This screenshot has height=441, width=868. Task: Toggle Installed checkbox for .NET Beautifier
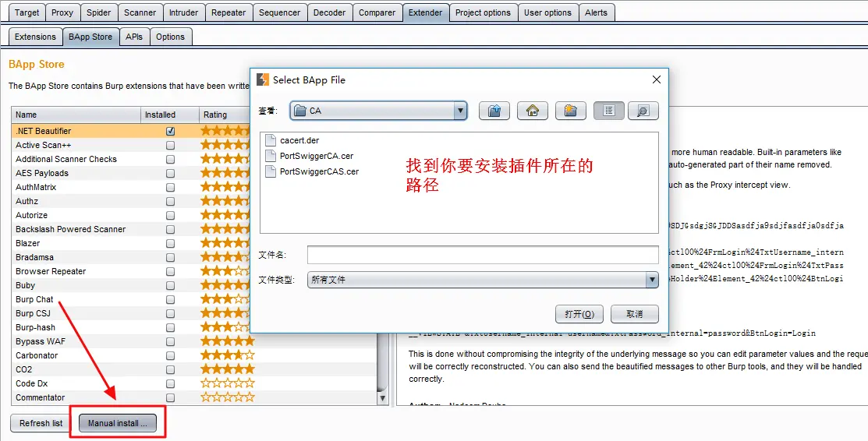[171, 131]
